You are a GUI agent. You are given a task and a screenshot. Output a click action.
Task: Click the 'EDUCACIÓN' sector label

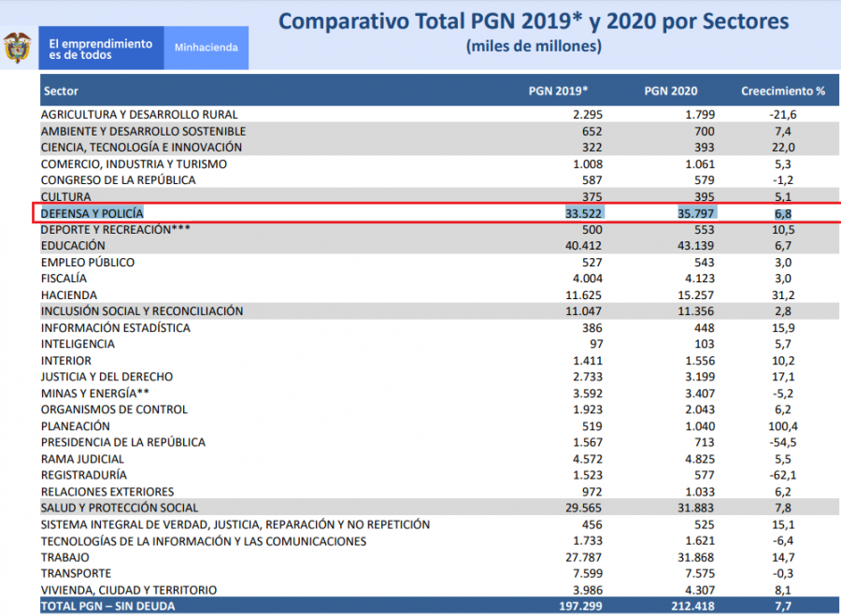point(73,246)
